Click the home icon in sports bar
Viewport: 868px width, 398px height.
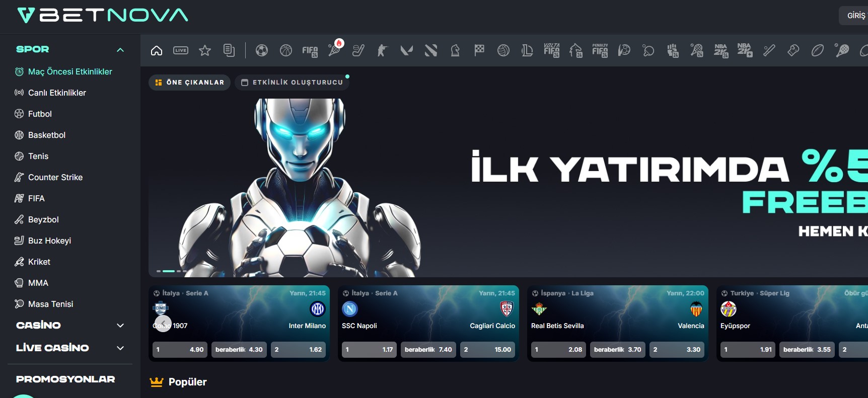157,50
